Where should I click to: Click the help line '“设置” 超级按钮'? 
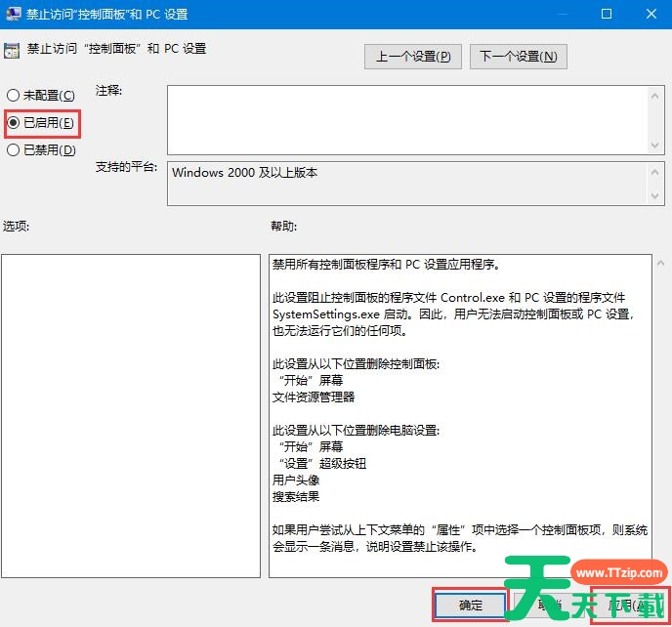click(x=322, y=464)
